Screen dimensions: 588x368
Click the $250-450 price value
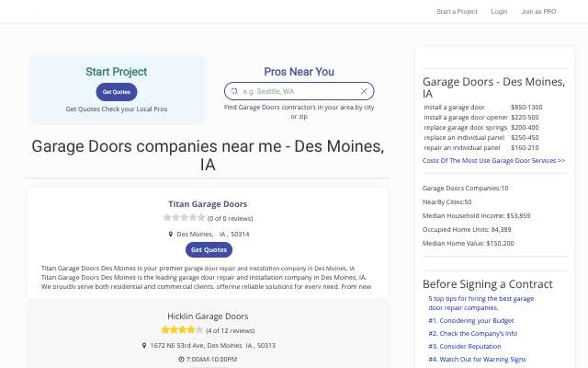click(525, 138)
